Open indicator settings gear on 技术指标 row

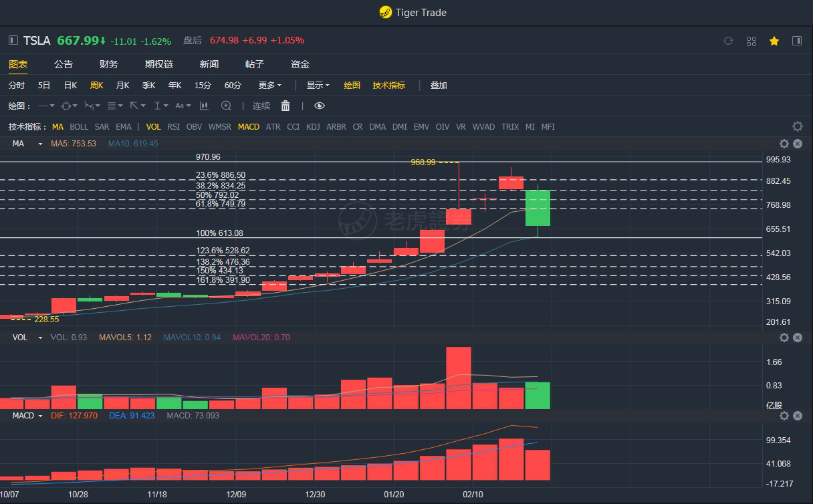797,126
